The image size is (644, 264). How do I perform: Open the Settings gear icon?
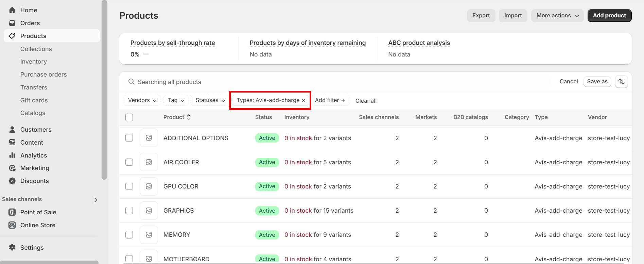(x=12, y=248)
